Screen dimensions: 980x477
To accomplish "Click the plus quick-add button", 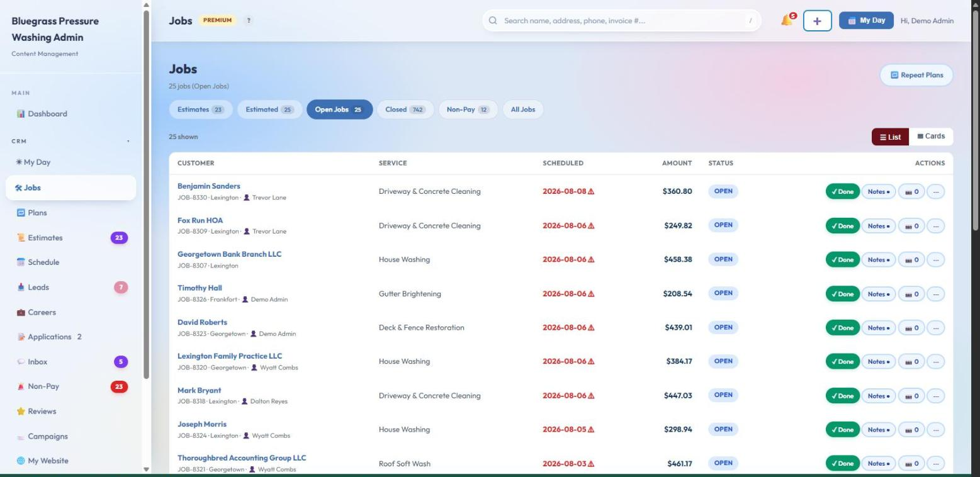I will [817, 20].
